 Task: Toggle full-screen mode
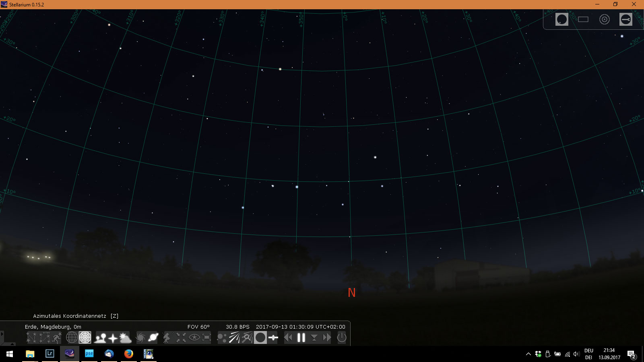pos(207,338)
